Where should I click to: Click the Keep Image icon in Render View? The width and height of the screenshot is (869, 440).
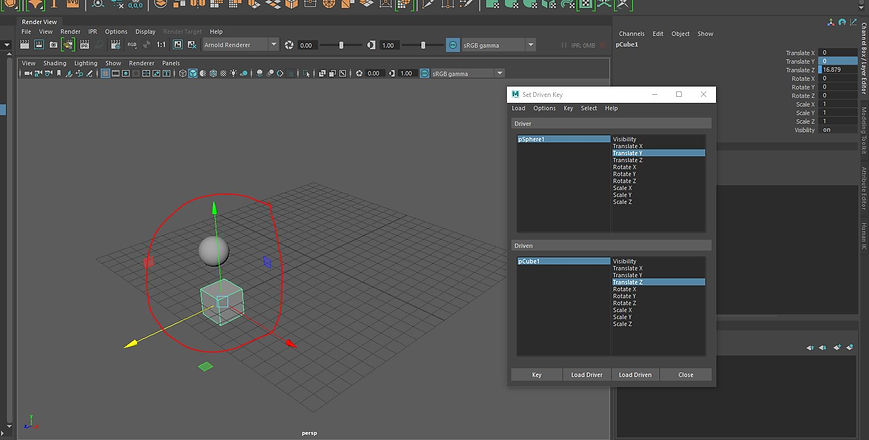coord(178,45)
